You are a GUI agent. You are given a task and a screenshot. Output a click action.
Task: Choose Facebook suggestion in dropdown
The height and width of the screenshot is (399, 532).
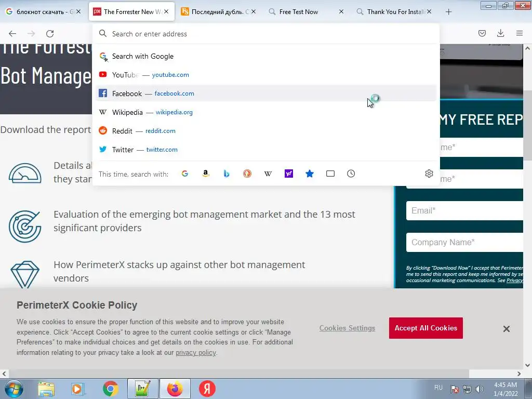(x=266, y=94)
